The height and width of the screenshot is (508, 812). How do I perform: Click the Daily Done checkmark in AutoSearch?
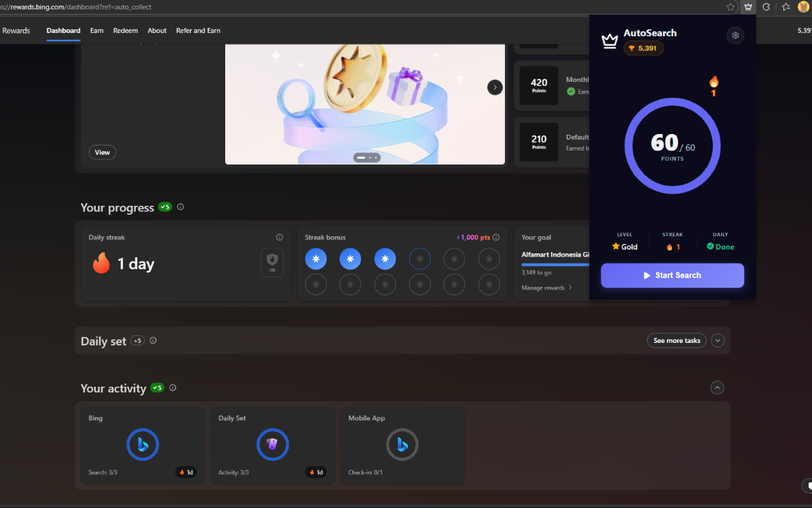pyautogui.click(x=710, y=246)
